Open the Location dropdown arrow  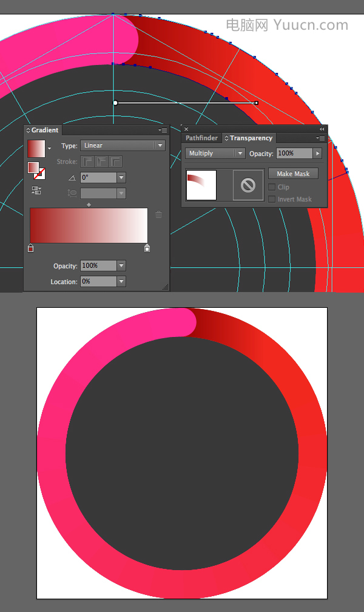point(121,282)
